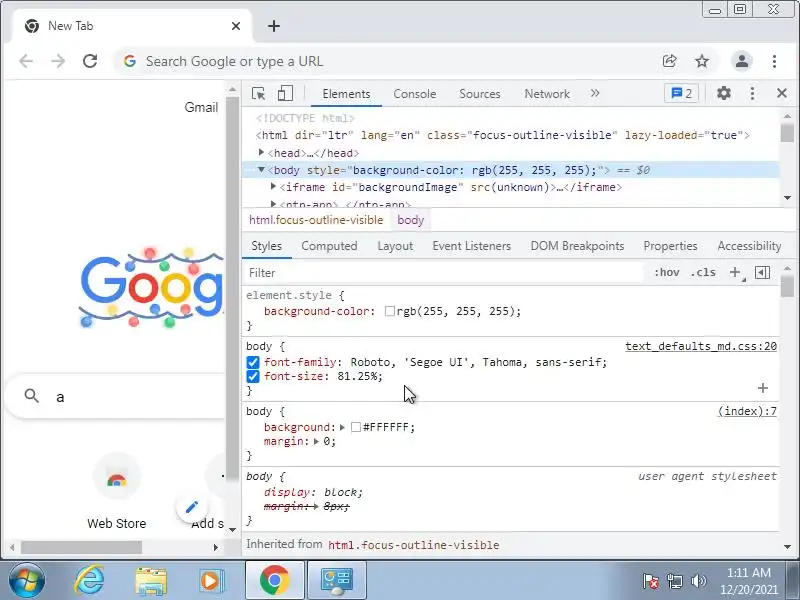Switch to the Sources tab
Image resolution: width=800 pixels, height=600 pixels.
click(x=480, y=94)
